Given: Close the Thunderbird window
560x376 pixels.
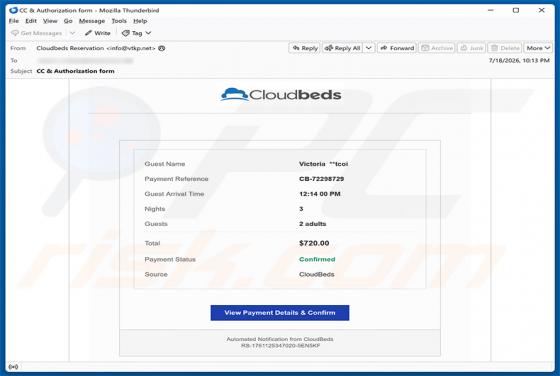Looking at the screenshot, I should [x=541, y=10].
